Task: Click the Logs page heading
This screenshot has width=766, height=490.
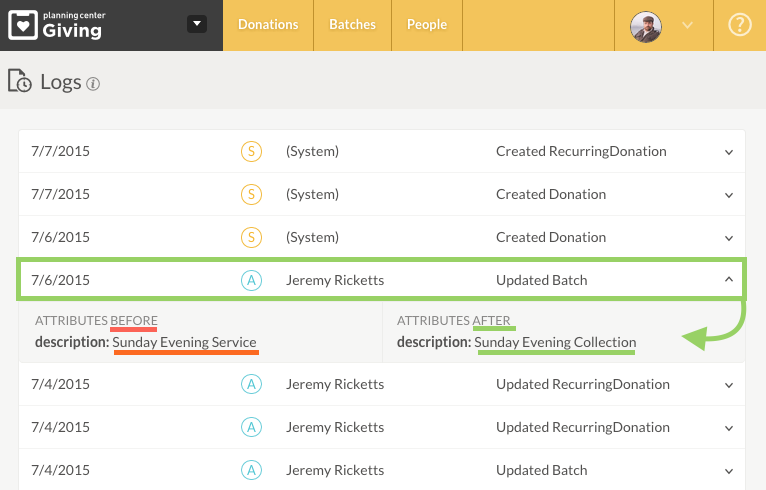Action: point(61,82)
